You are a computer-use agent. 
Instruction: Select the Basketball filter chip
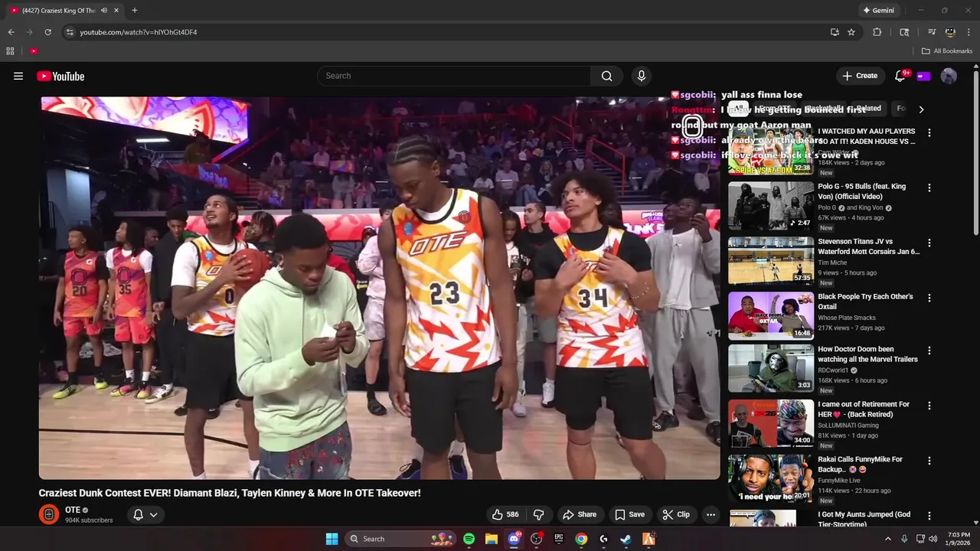point(823,109)
